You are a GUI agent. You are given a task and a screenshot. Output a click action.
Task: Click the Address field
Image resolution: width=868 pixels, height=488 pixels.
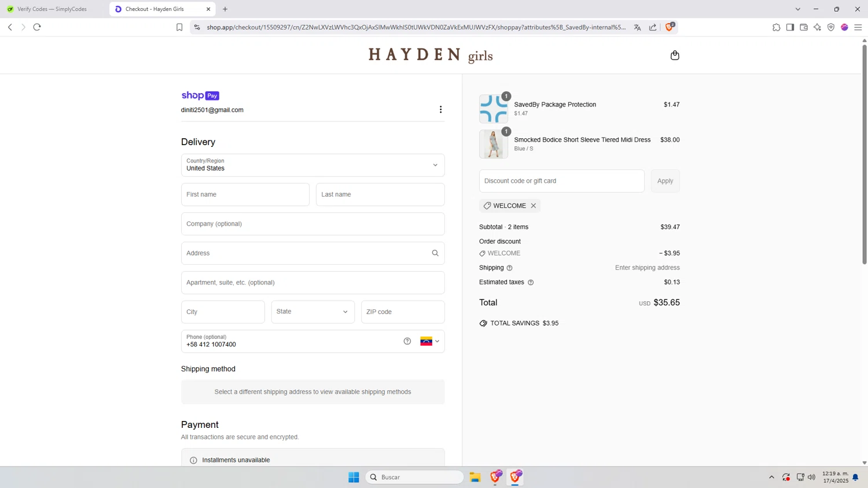(x=313, y=253)
